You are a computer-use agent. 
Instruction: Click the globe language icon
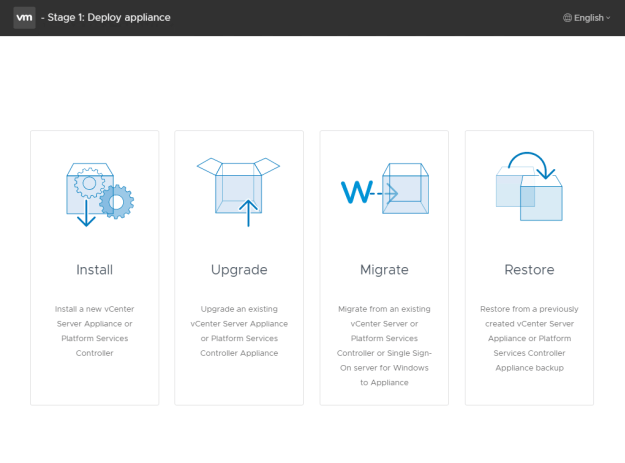pyautogui.click(x=567, y=18)
